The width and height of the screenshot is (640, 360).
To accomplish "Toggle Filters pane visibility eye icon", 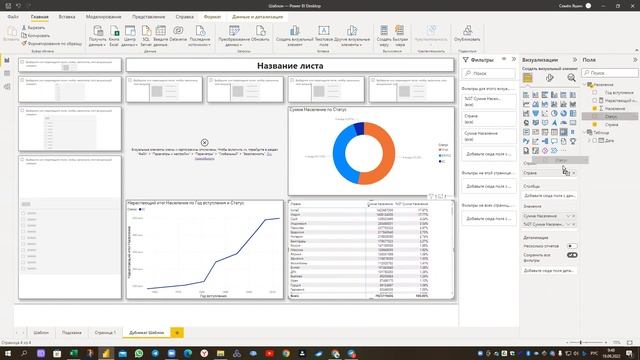I will (504, 60).
